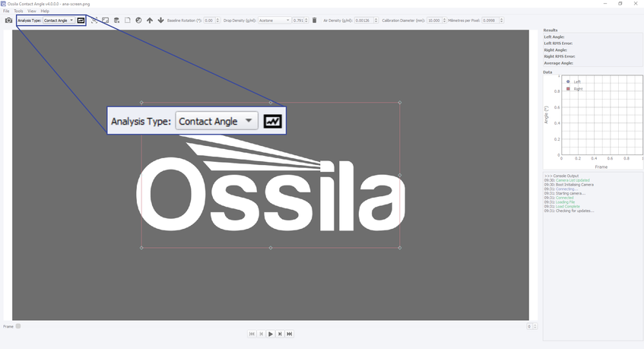644x349 pixels.
Task: Click the circular globe-like toolbar icon
Action: coord(138,20)
